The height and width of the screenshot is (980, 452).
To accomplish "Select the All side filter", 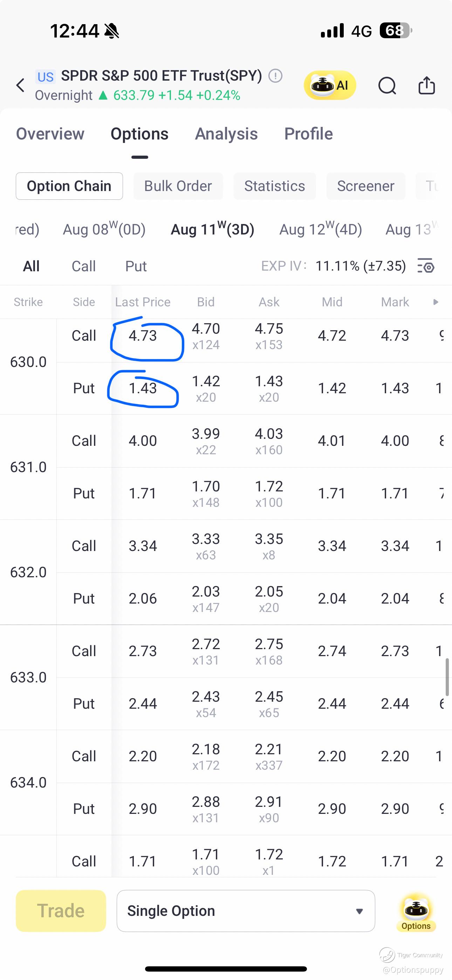I will pyautogui.click(x=31, y=266).
